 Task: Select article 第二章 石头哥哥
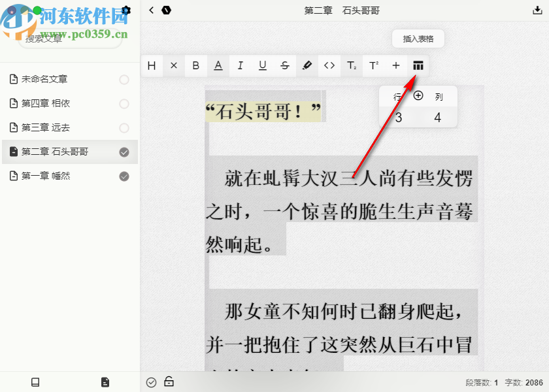(x=69, y=152)
